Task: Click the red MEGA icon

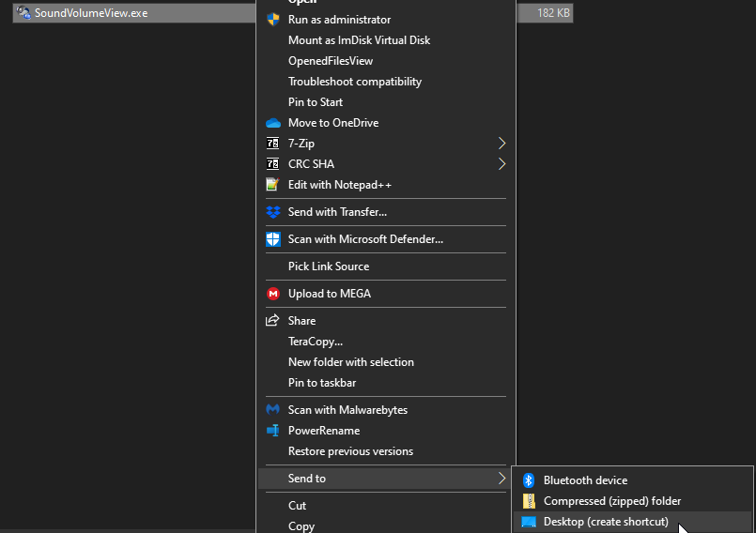Action: tap(273, 294)
